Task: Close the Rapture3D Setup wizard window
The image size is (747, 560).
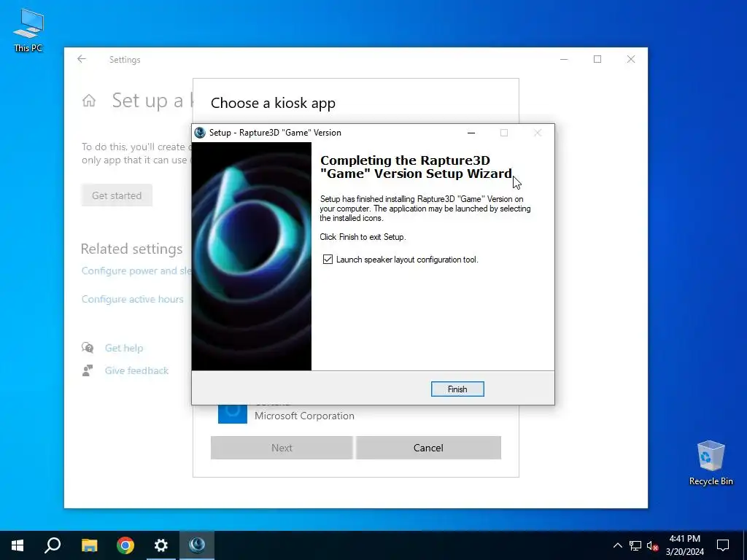Action: click(x=538, y=133)
